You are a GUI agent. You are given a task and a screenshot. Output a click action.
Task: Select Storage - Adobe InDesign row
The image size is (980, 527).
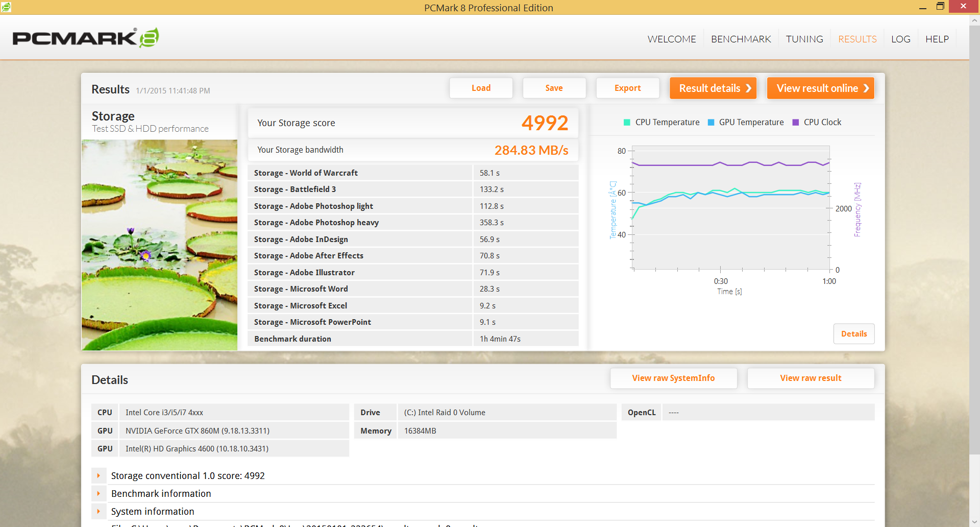pos(413,239)
